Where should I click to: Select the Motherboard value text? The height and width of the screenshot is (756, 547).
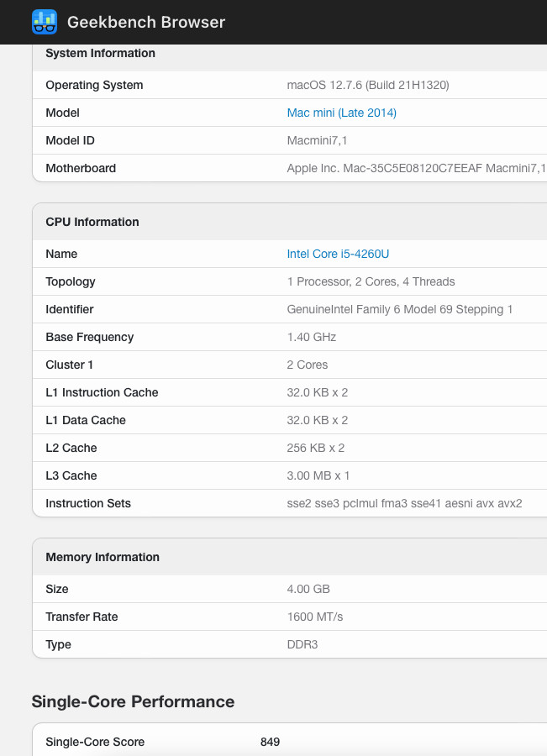tap(416, 168)
